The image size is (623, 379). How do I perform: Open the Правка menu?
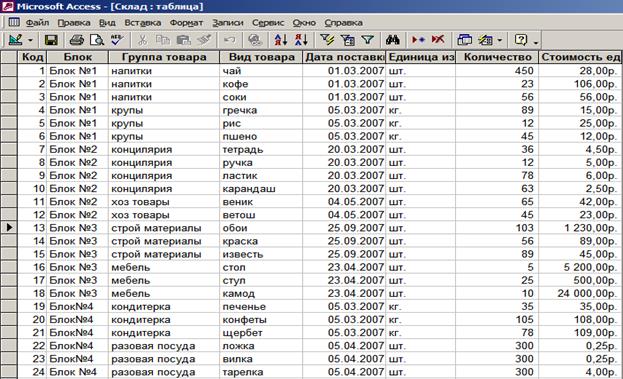[74, 23]
